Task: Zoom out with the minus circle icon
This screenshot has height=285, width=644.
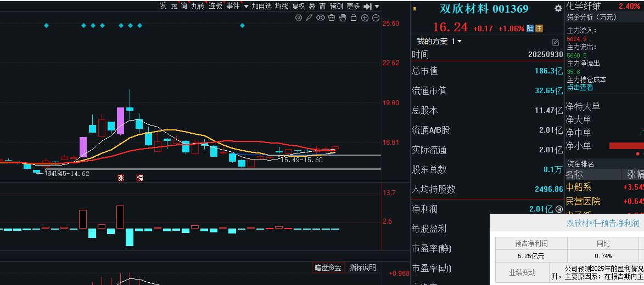Action: coord(376,18)
